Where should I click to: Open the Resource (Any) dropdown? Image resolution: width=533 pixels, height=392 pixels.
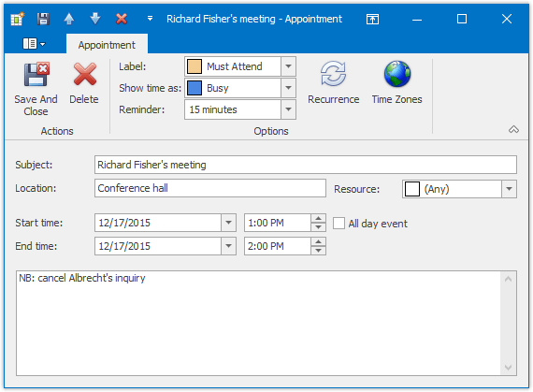click(x=509, y=189)
